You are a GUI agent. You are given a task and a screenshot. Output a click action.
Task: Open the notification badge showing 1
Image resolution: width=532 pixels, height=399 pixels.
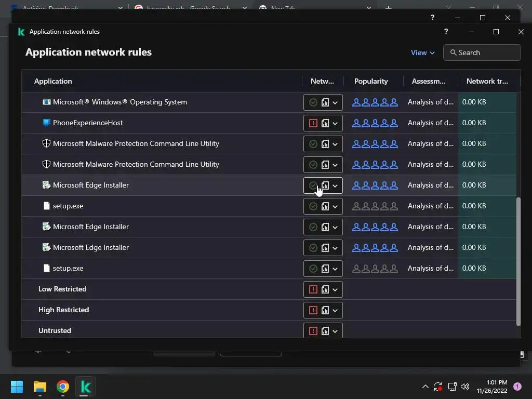517,387
